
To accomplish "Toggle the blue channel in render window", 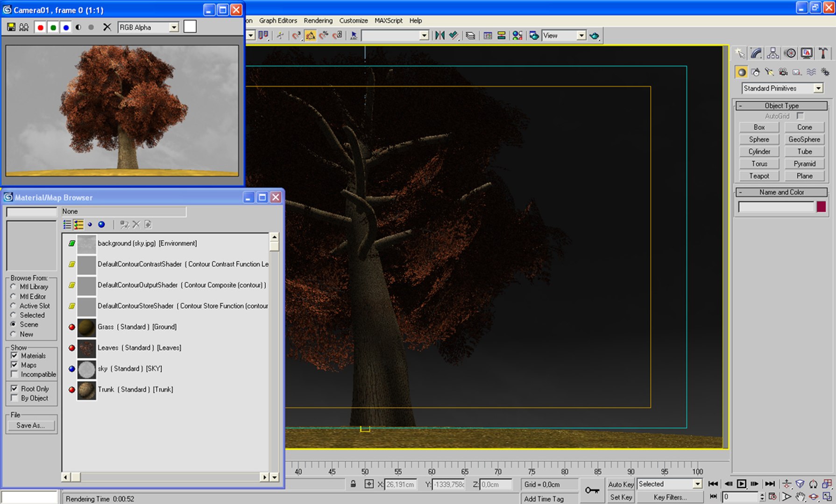I will click(66, 28).
